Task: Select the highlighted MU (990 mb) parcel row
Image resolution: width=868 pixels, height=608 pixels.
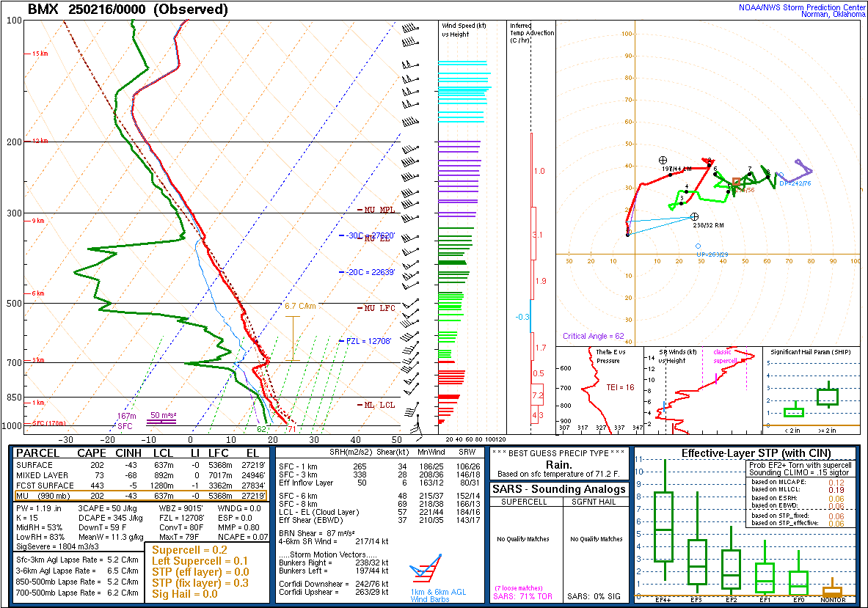Action: (x=142, y=496)
